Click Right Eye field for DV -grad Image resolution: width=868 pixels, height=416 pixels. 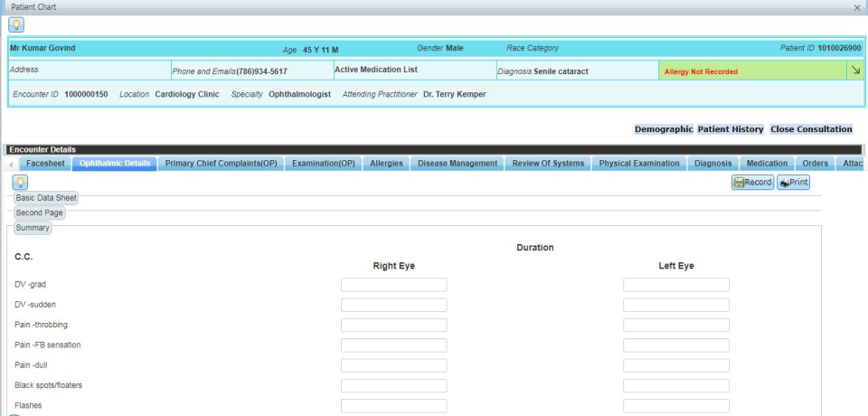[393, 285]
